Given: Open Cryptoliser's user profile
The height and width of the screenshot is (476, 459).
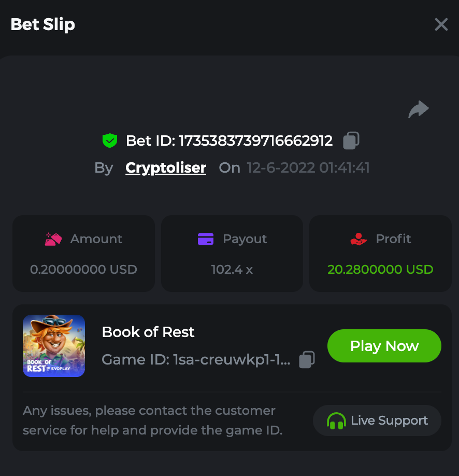Looking at the screenshot, I should [x=166, y=168].
